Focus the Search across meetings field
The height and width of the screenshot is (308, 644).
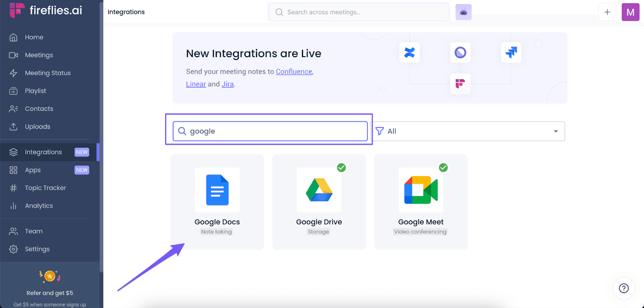point(359,12)
